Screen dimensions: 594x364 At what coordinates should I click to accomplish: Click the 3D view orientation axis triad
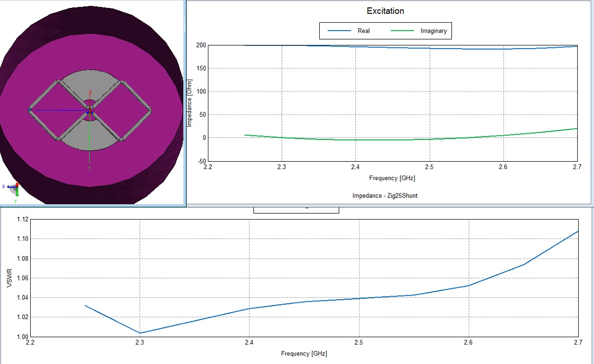click(11, 191)
